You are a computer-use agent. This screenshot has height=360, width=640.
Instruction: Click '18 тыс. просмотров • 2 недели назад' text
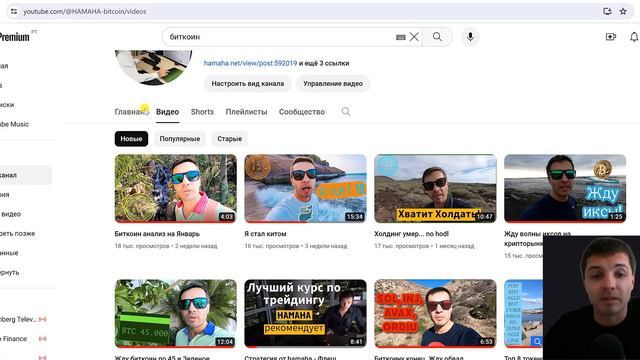pos(166,246)
